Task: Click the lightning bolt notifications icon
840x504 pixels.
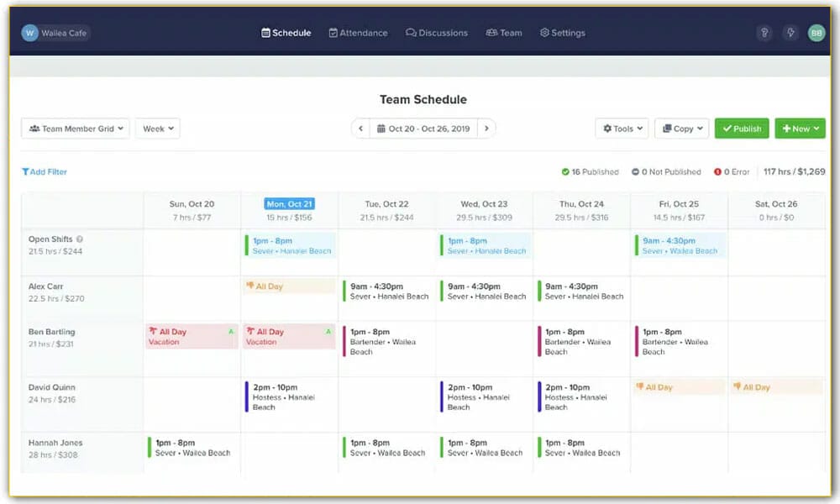Action: (790, 32)
